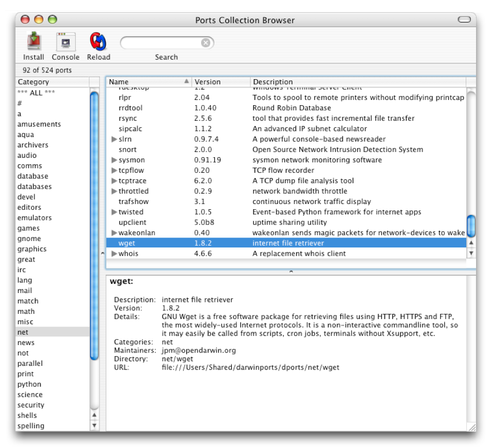
Task: Click the down arrow of the category list scrollbar
Action: click(95, 426)
